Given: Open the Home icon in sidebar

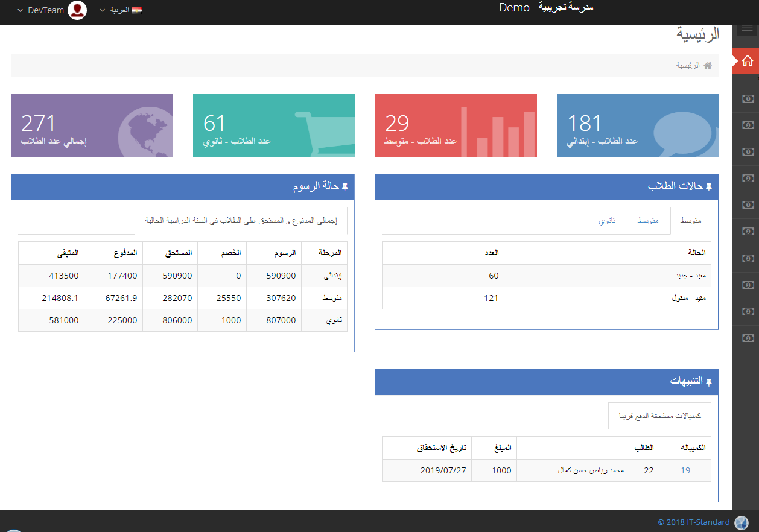Looking at the screenshot, I should 747,61.
